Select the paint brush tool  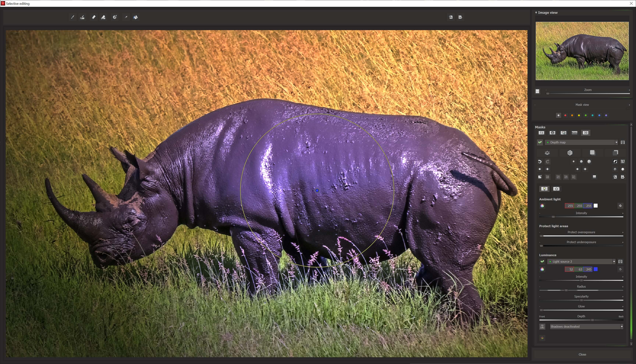(x=73, y=17)
